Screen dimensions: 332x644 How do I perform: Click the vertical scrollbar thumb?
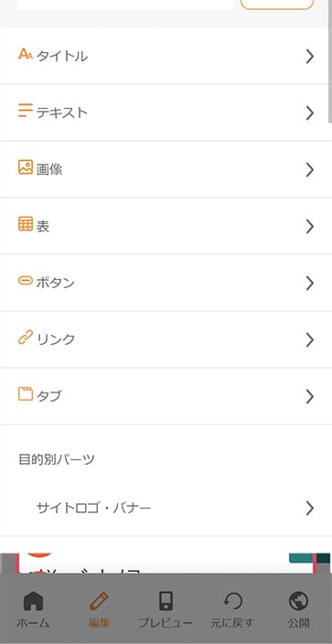(330, 60)
